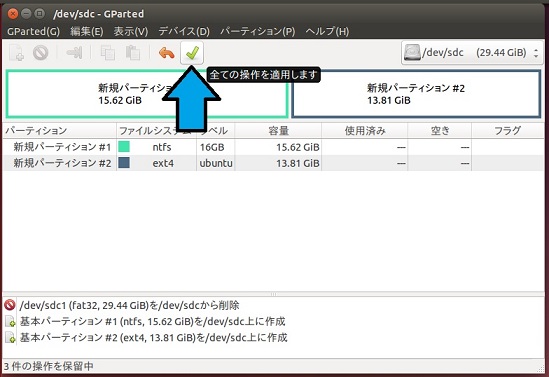
Task: Click the ntfs filesystem cell
Action: (x=162, y=147)
